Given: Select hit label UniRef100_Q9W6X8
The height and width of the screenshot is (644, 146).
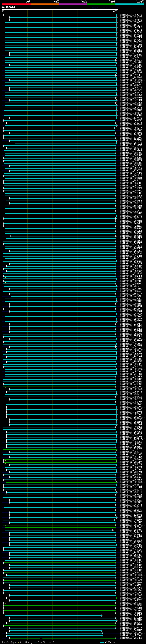Looking at the screenshot, I should pos(131,261).
